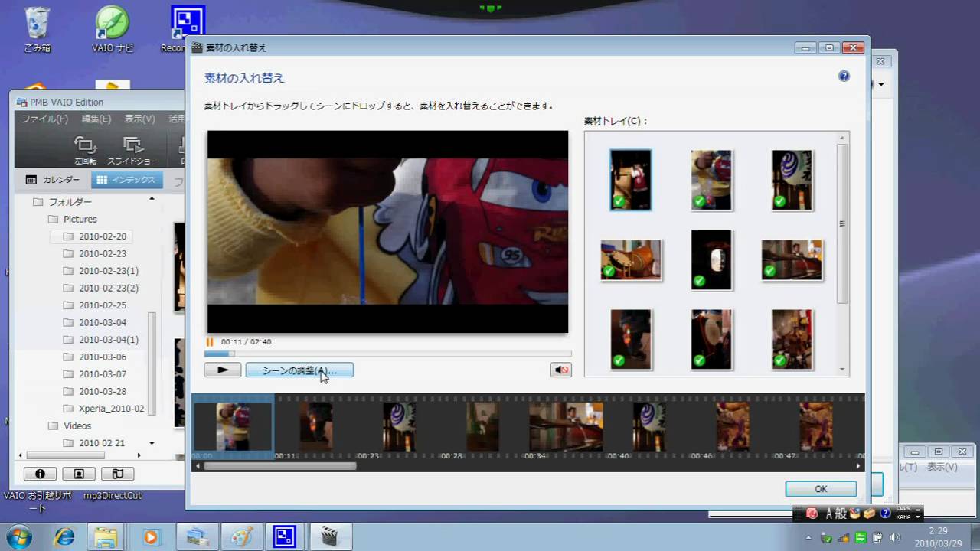
Task: Select the lantern thumbnail in the material tray's top row
Action: [792, 180]
